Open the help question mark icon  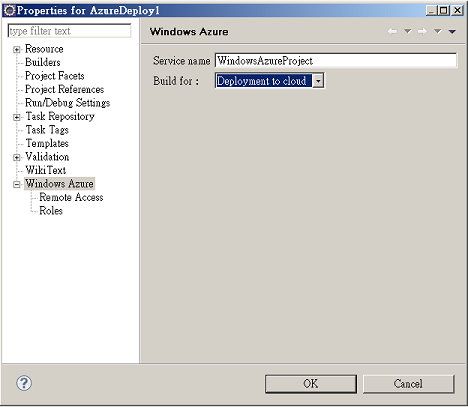(x=24, y=383)
